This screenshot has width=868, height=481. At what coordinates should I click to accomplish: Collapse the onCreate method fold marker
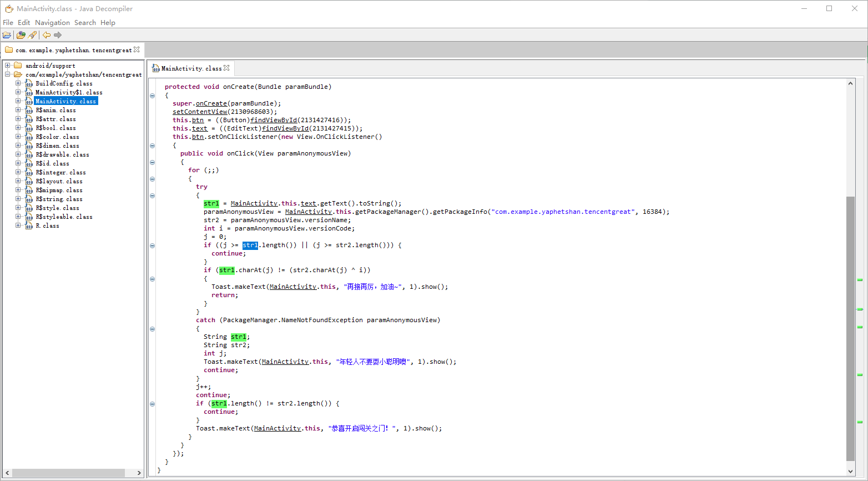click(153, 96)
